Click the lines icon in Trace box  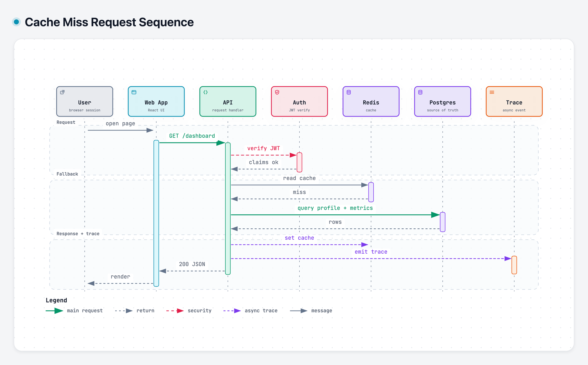tap(492, 92)
